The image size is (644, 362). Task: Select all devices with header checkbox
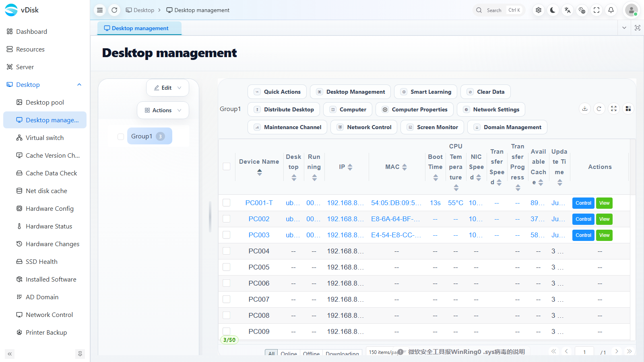(227, 167)
